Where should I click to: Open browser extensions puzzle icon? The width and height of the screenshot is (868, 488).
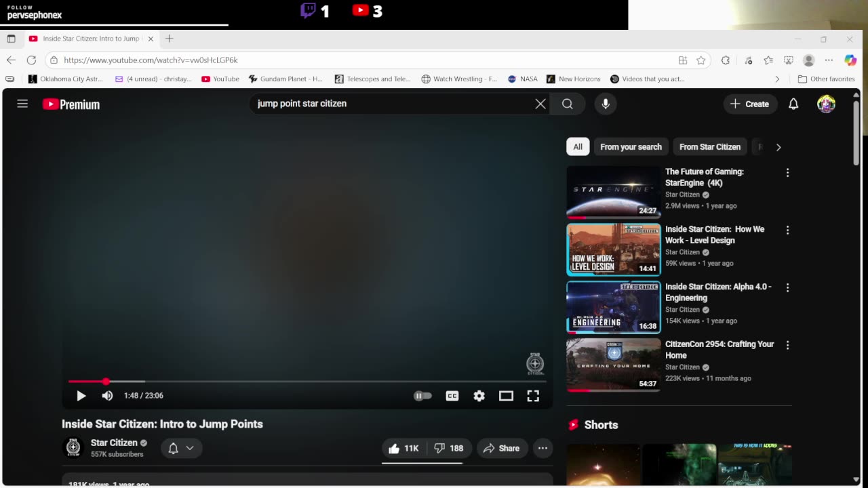[x=725, y=60]
